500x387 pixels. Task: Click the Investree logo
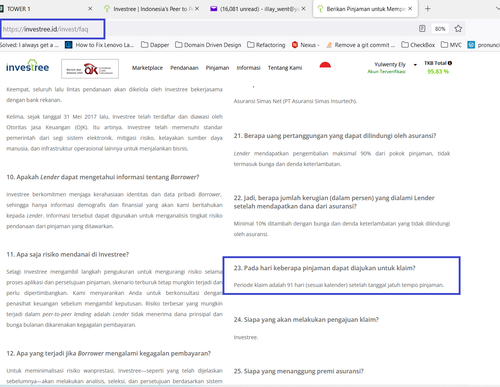pyautogui.click(x=27, y=66)
